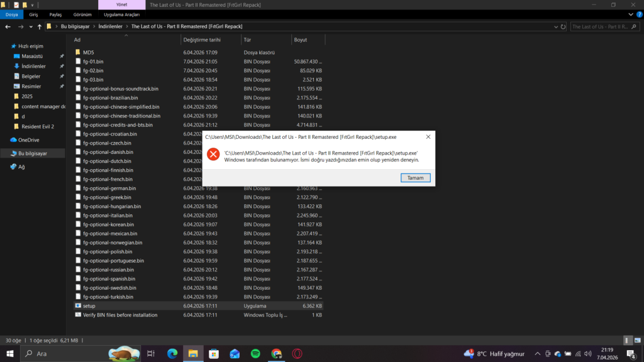Screen dimensions: 644x362
Task: Select fg-optional-korean.bin file
Action: (x=108, y=224)
